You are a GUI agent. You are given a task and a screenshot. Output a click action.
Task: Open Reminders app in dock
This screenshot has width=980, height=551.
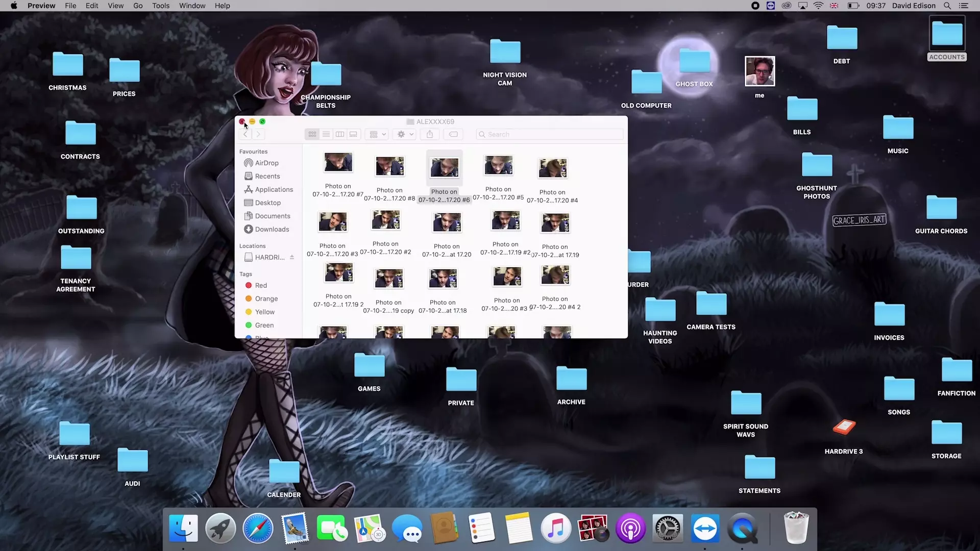click(x=481, y=528)
